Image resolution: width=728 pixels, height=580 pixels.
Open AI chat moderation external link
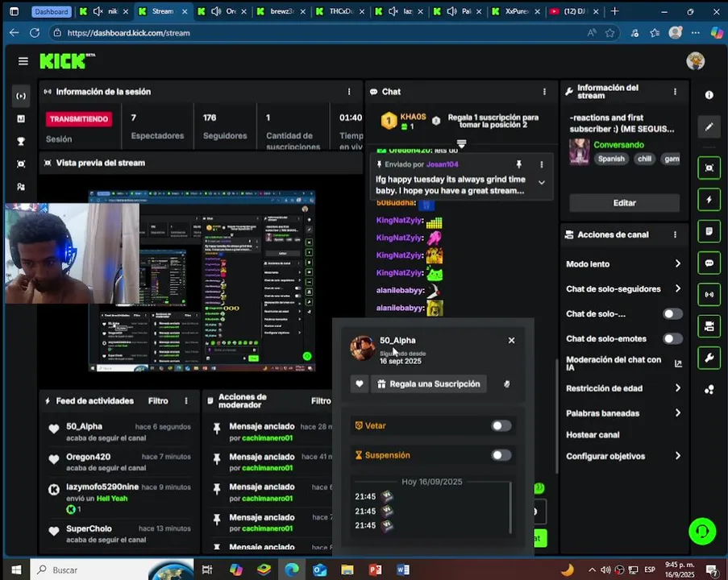coord(678,364)
